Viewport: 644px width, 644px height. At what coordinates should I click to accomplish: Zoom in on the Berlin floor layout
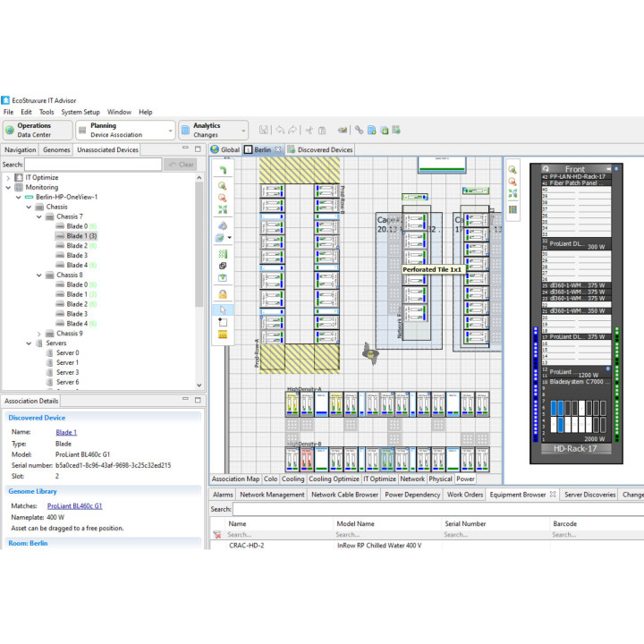(x=223, y=186)
